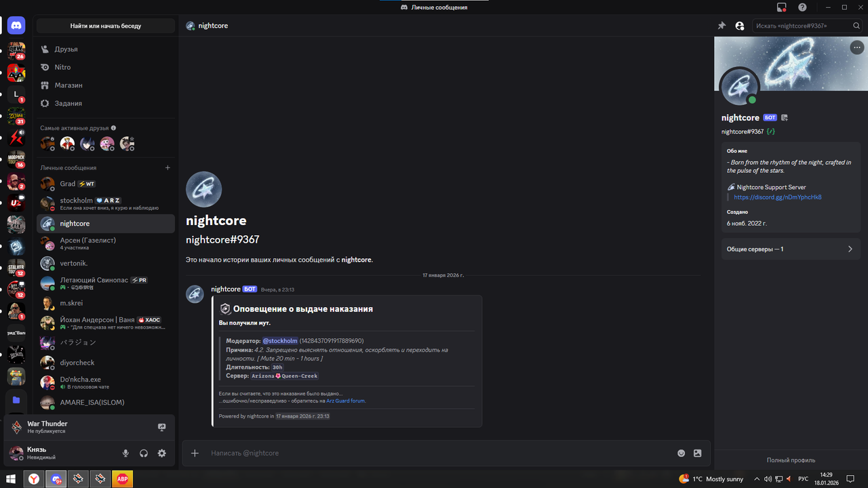Open the attachment plus button in message box
Image resolution: width=868 pixels, height=488 pixels.
(195, 453)
